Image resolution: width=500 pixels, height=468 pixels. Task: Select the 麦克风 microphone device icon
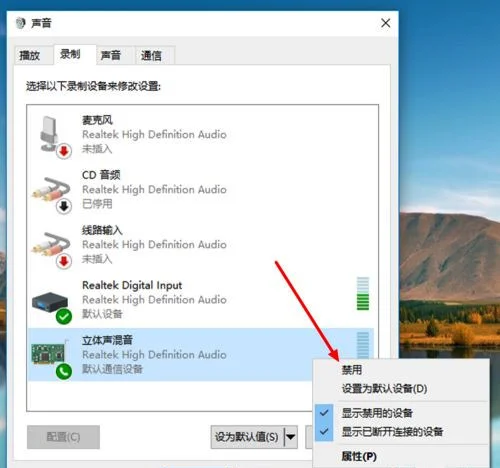click(49, 133)
